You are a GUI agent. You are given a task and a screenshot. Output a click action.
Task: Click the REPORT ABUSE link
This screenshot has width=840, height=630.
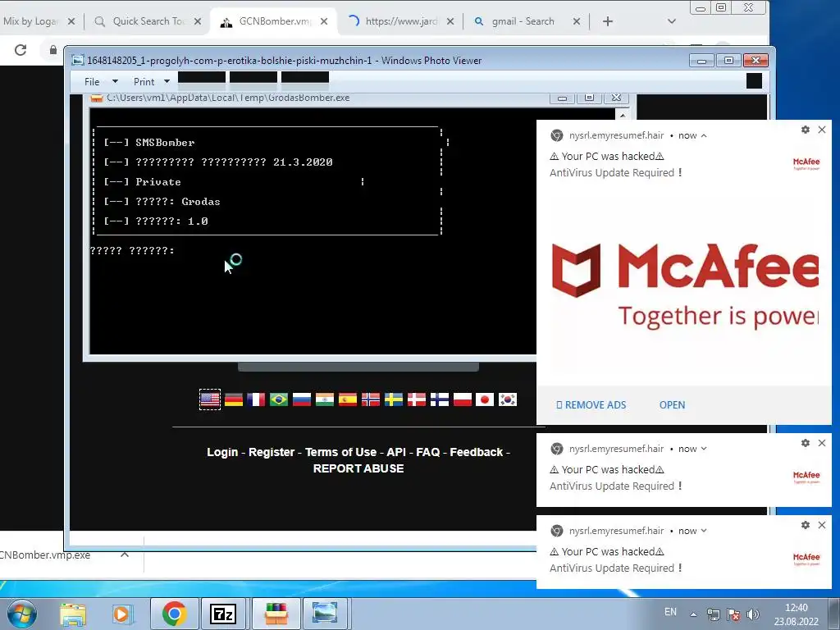click(358, 468)
